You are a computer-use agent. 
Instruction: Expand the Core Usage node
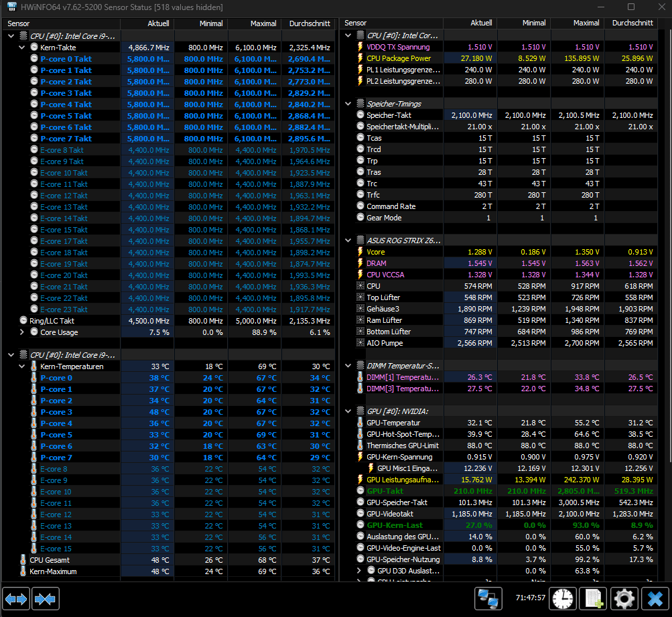22,332
